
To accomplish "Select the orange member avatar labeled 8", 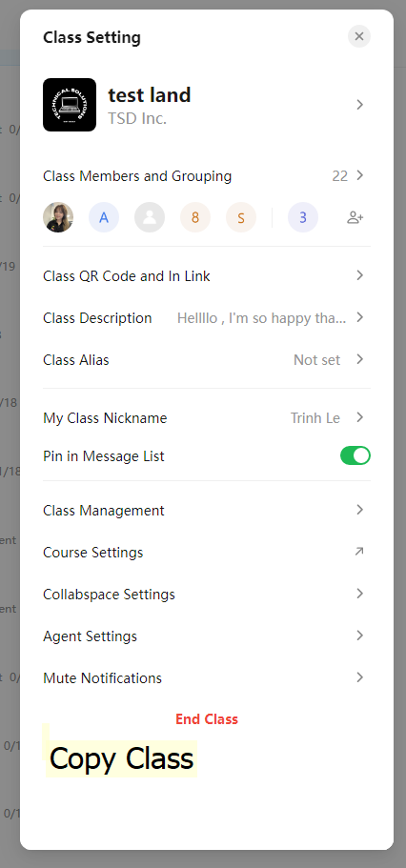I will pyautogui.click(x=195, y=217).
